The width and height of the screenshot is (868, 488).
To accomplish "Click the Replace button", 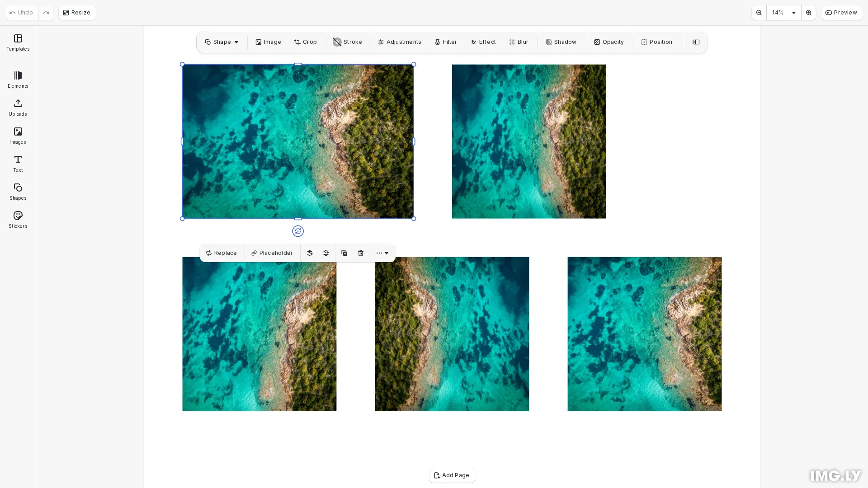I will pos(221,253).
